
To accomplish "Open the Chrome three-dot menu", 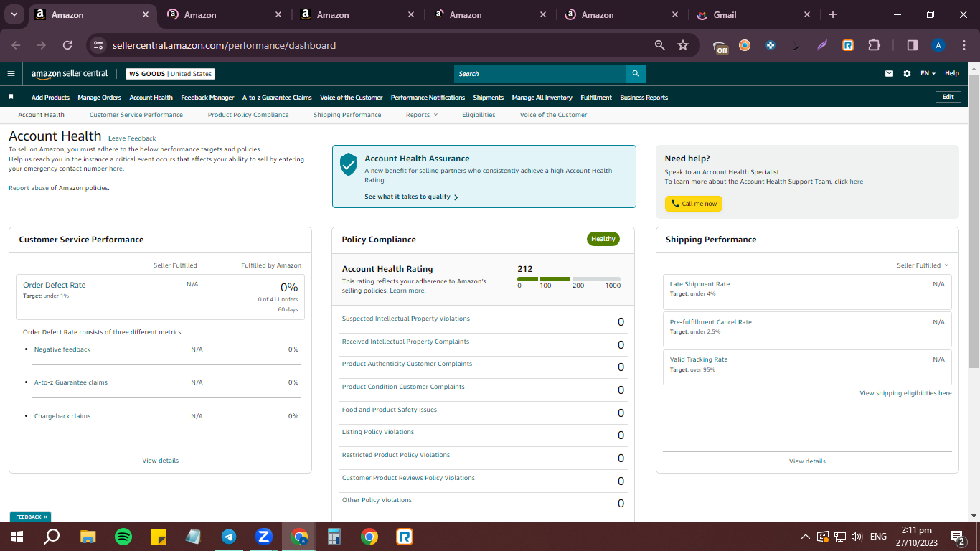I will point(963,45).
